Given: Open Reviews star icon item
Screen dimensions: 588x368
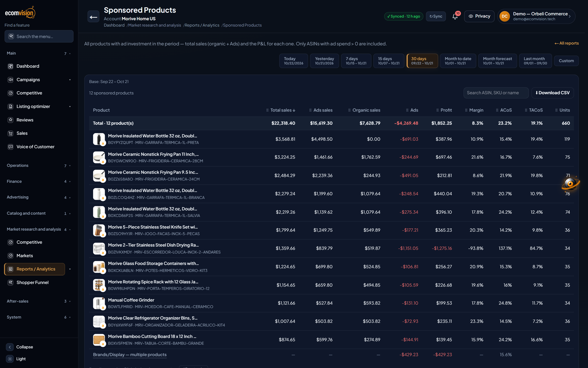Looking at the screenshot, I should [10, 120].
